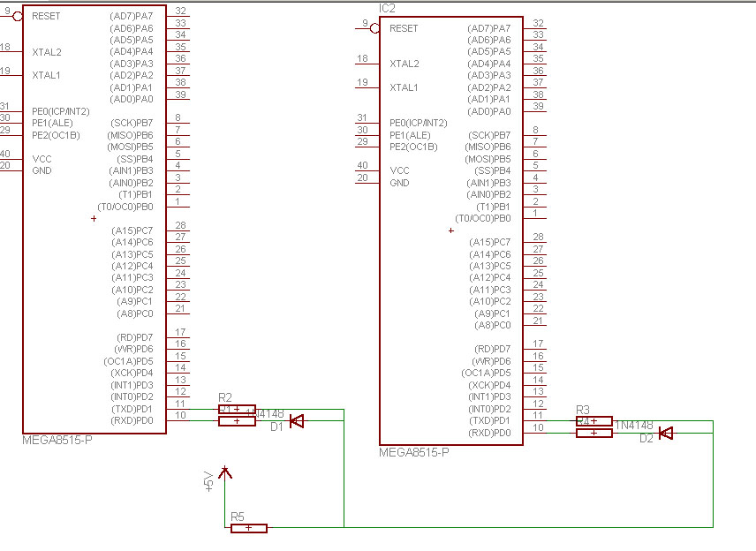Click (OC1A)PD5 pin label on IC2
This screenshot has height=551, width=756.
tap(486, 374)
